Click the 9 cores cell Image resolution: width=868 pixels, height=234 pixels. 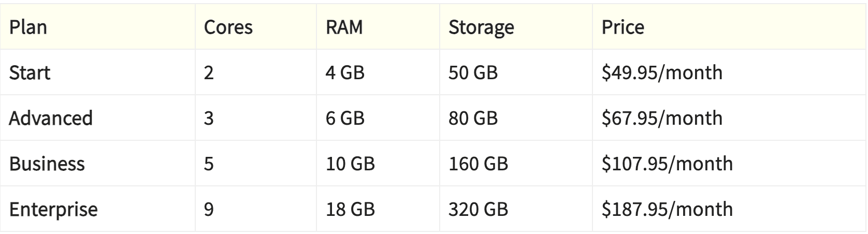tap(256, 209)
